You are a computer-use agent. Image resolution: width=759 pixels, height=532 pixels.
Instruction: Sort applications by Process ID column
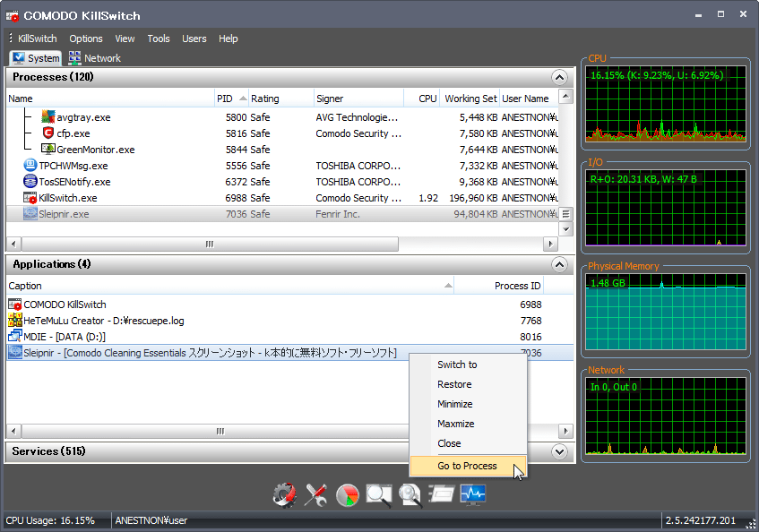(x=499, y=286)
